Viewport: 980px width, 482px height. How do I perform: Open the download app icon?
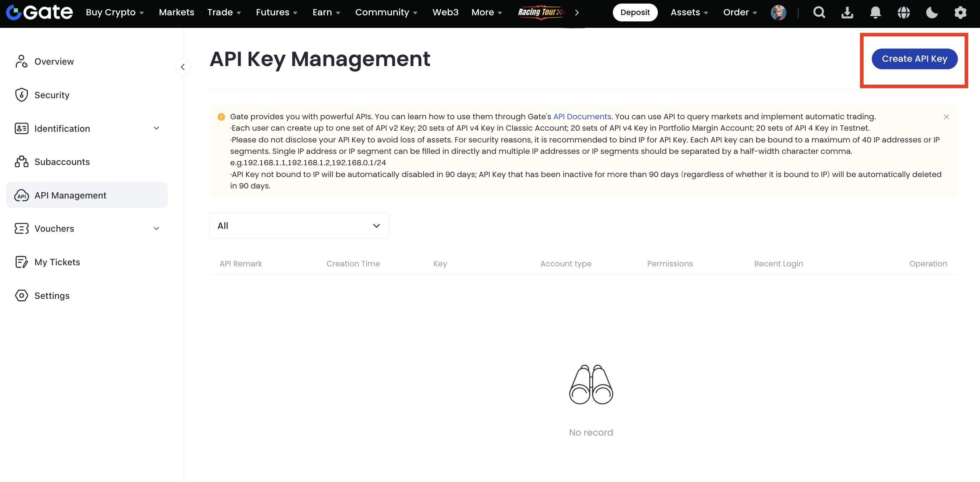click(x=847, y=12)
